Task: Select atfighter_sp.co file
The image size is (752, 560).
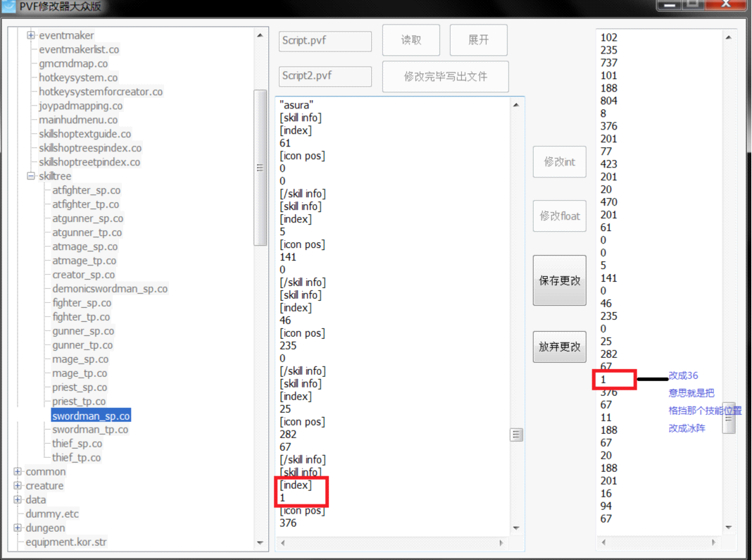Action: (86, 190)
